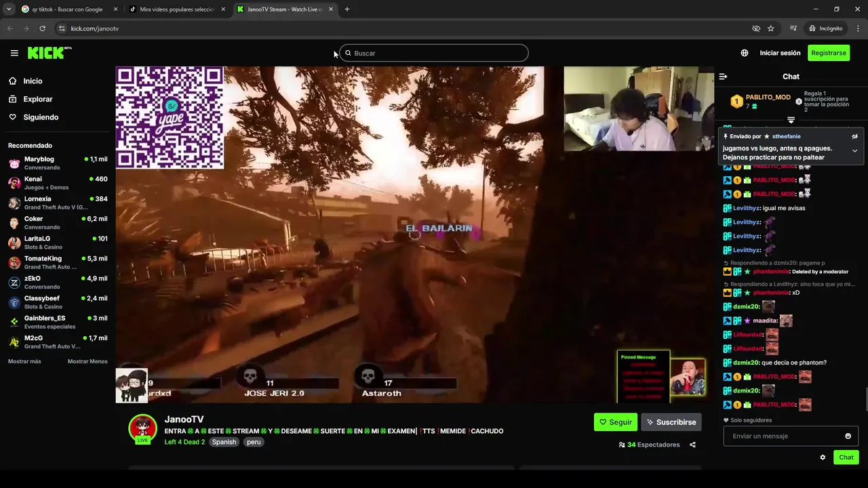
Task: Open recommended channel Kenai
Action: (x=58, y=183)
